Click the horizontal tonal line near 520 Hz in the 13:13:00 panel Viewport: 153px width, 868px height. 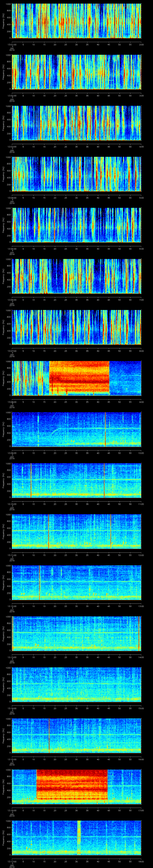point(77,633)
